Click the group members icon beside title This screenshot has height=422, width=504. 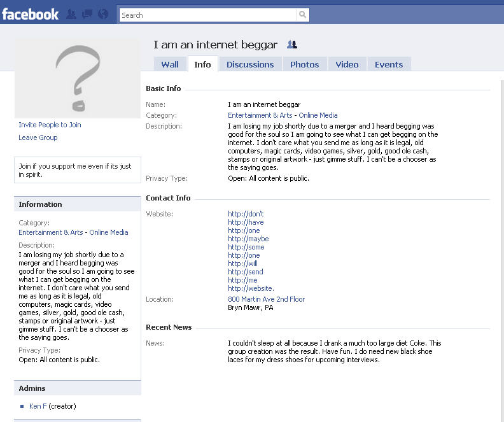pyautogui.click(x=292, y=45)
